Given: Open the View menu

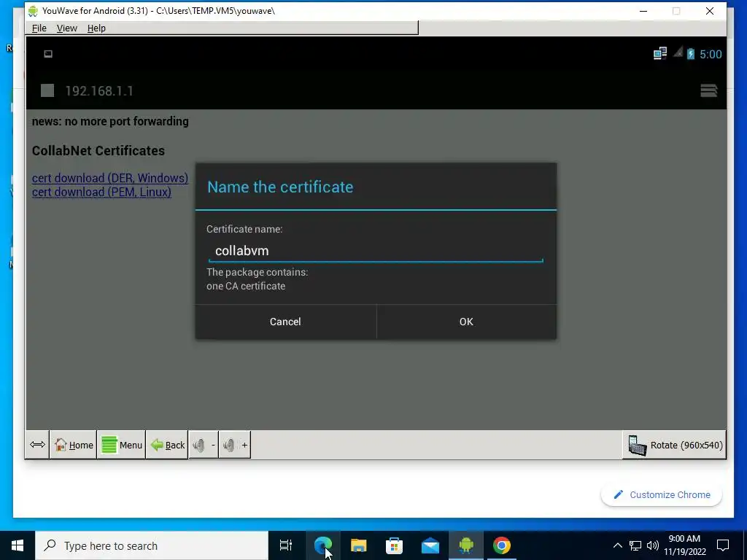Looking at the screenshot, I should coord(66,28).
